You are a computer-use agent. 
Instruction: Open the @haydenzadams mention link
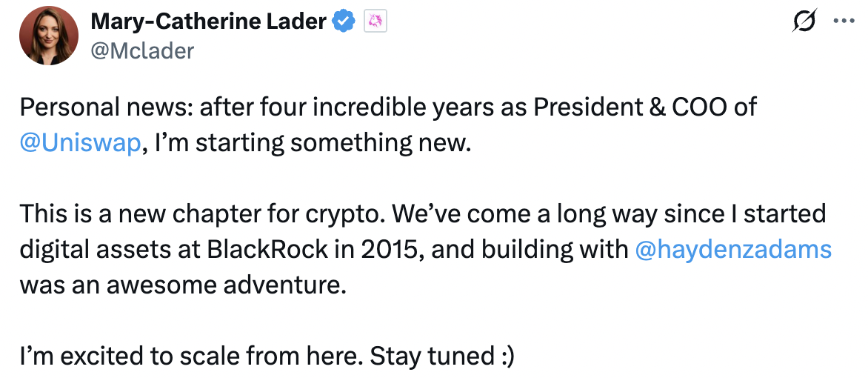coord(733,250)
